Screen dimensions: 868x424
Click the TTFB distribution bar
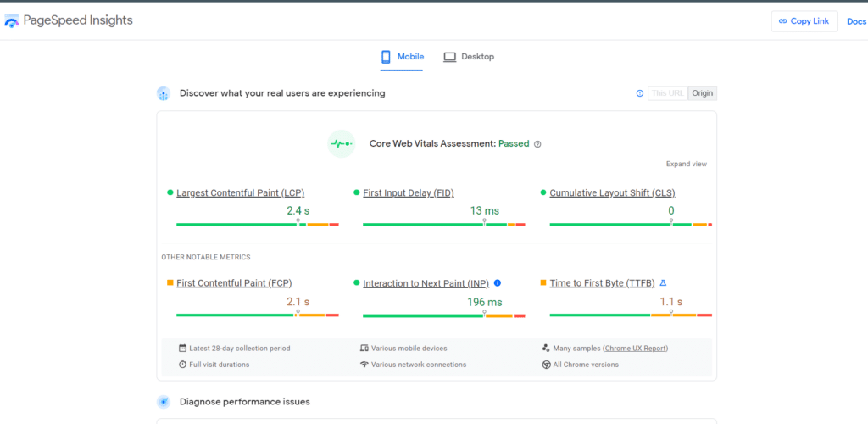pyautogui.click(x=631, y=315)
